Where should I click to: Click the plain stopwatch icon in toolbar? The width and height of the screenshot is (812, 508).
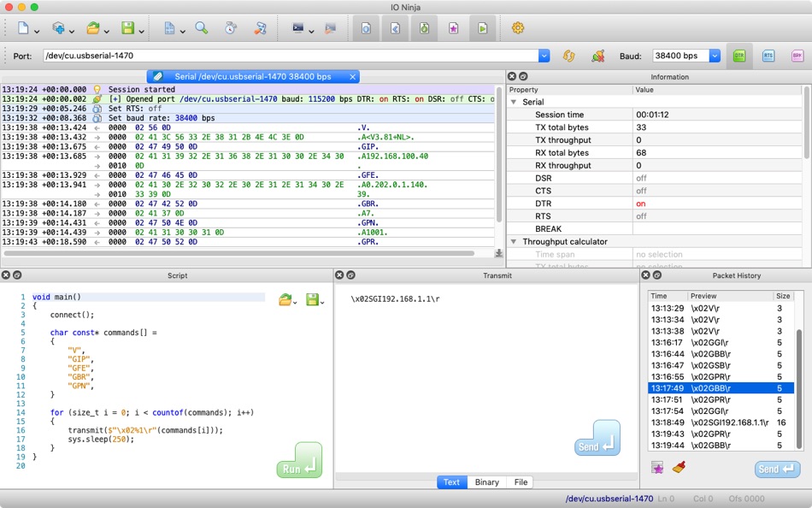pos(231,28)
